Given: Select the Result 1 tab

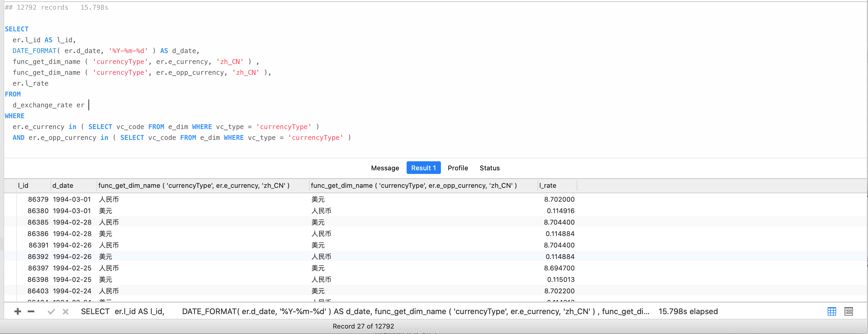Looking at the screenshot, I should click(x=423, y=168).
